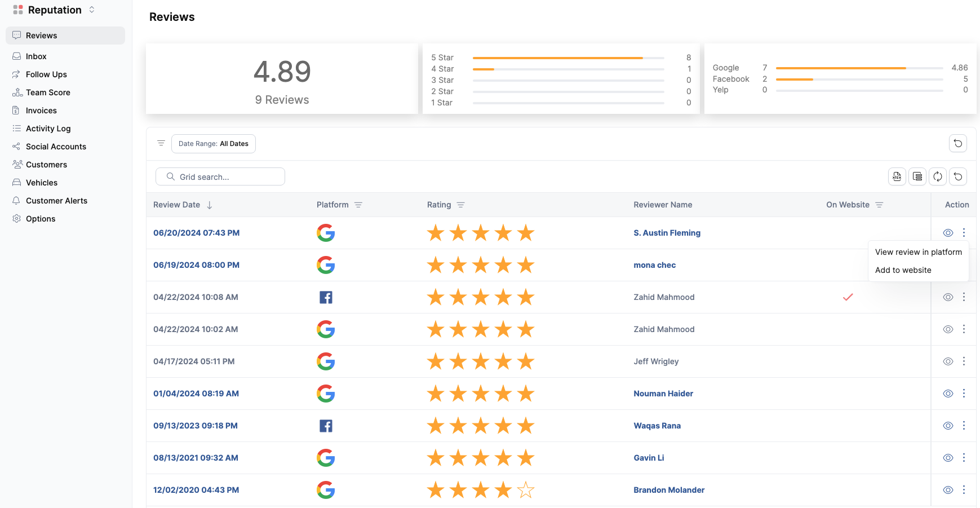The width and height of the screenshot is (980, 508).
Task: Export grid to Excel icon
Action: click(897, 176)
